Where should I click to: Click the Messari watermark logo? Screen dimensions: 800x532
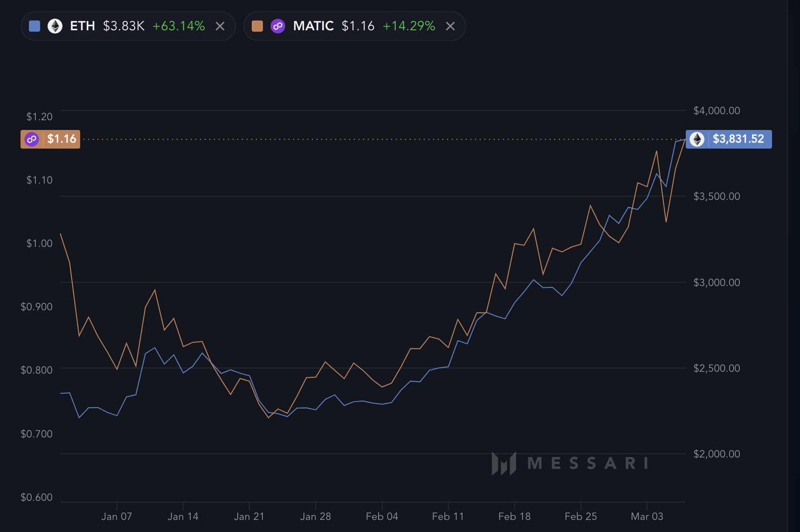point(504,464)
